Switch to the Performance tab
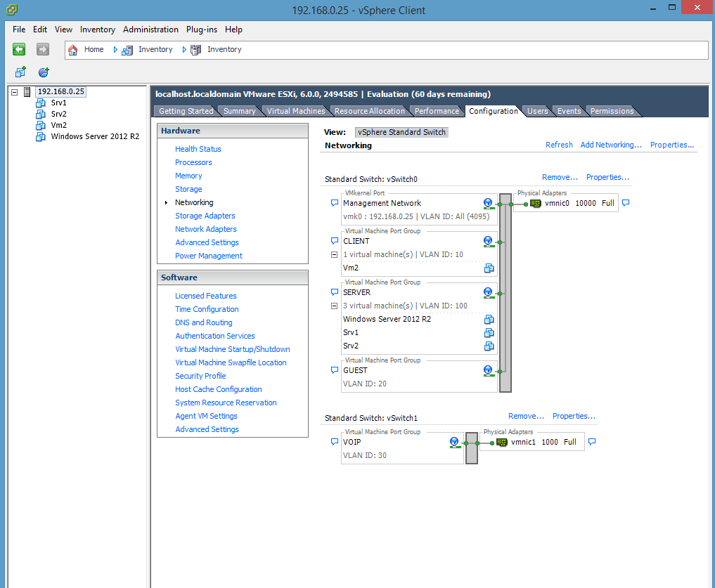715x588 pixels. [437, 111]
